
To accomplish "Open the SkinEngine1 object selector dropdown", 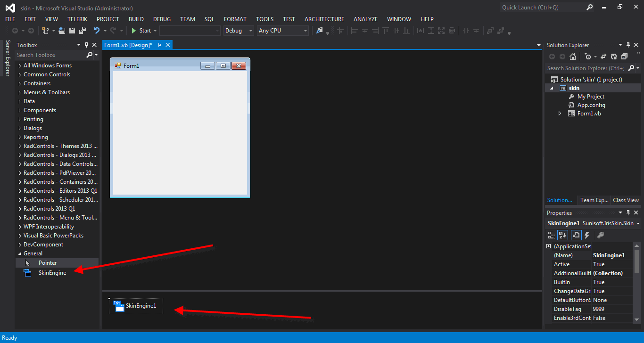I will (x=638, y=223).
